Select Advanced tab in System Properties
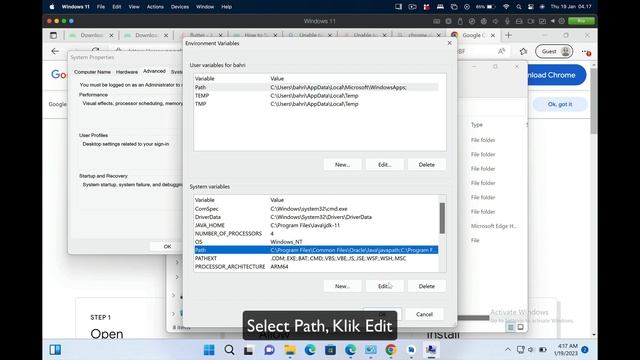Screen dimensions: 640x360 coord(154,71)
